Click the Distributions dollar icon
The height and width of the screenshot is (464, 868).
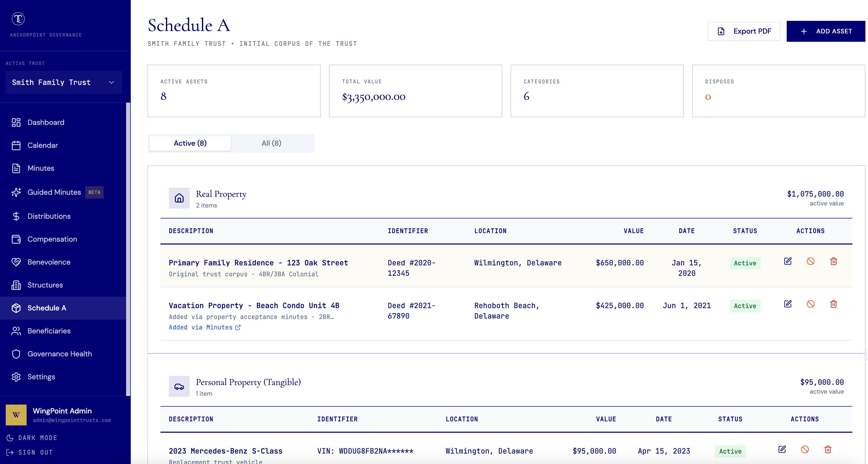point(16,216)
